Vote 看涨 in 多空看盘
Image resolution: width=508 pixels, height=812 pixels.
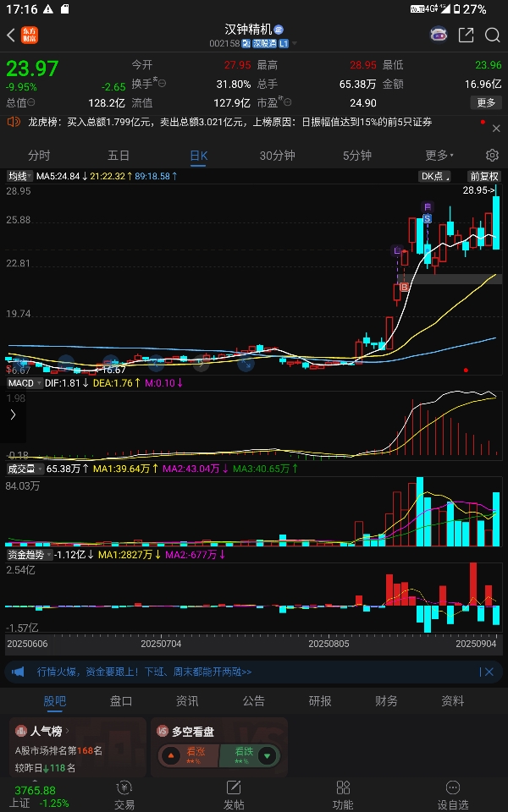click(189, 756)
